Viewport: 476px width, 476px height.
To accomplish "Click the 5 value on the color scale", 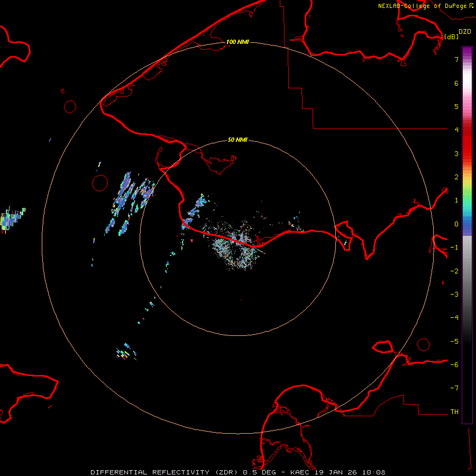I will point(456,106).
